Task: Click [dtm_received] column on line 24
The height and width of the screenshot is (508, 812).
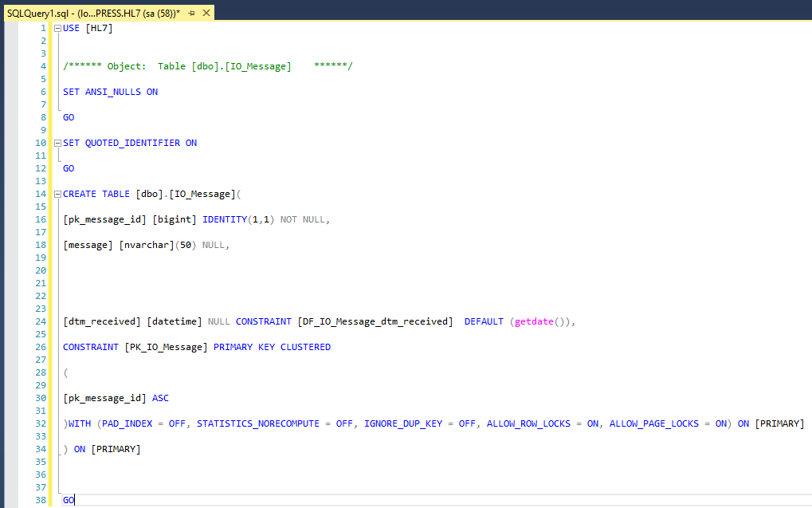Action: [102, 321]
